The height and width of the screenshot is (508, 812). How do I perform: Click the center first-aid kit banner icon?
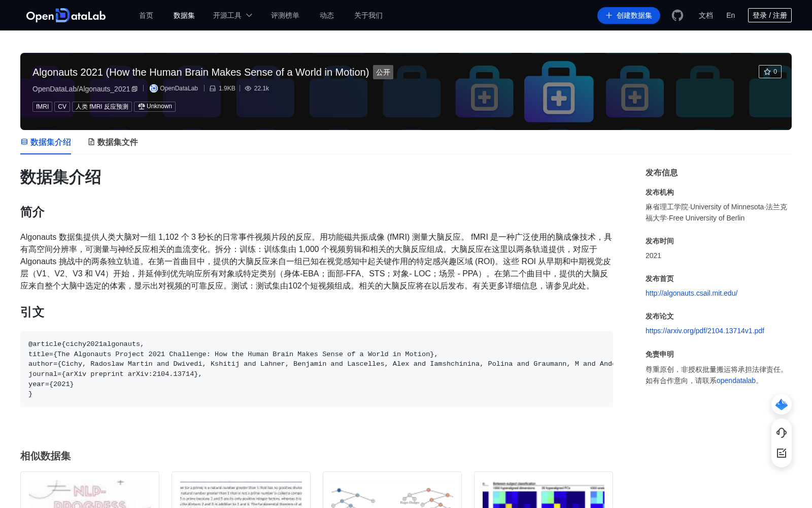tap(559, 92)
